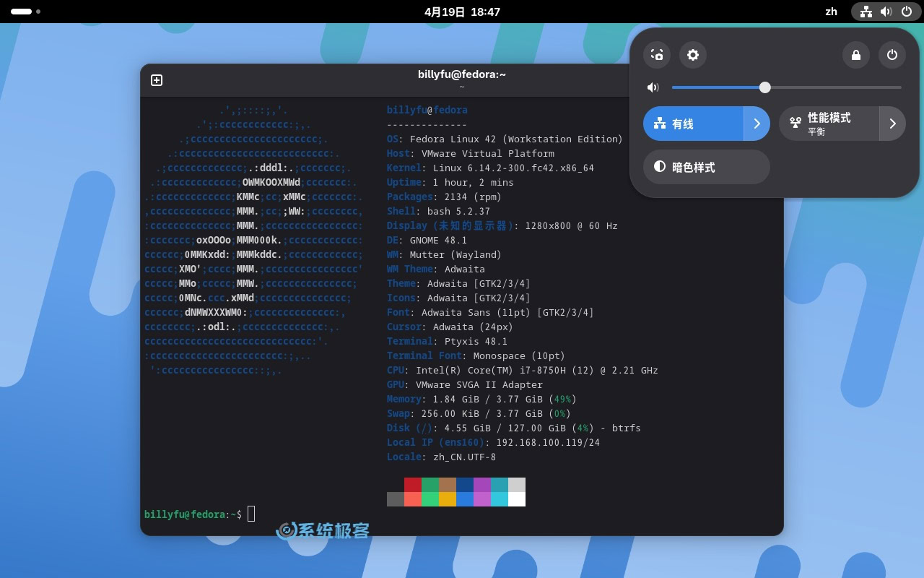Adjust the volume slider handle
This screenshot has width=924, height=578.
coord(765,87)
